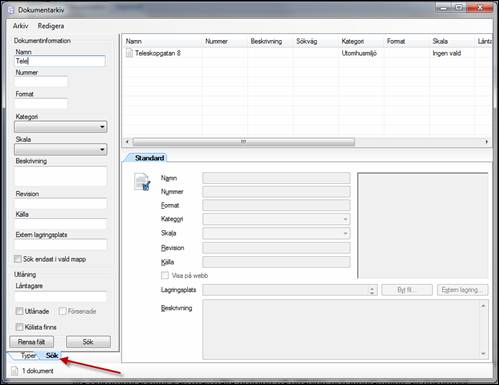This screenshot has height=385, width=499.
Task: Click the Lagringsplats field
Action: (x=290, y=290)
